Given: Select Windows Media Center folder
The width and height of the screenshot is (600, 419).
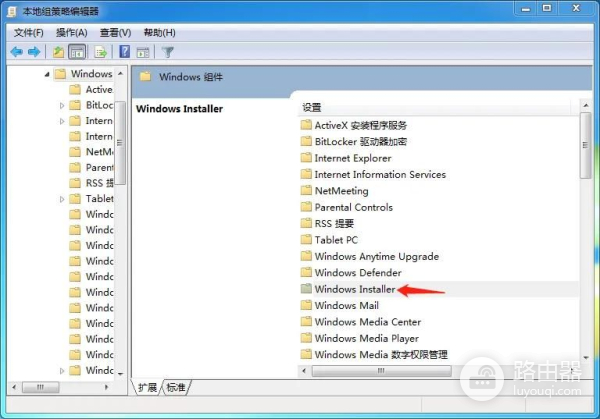Looking at the screenshot, I should [361, 322].
